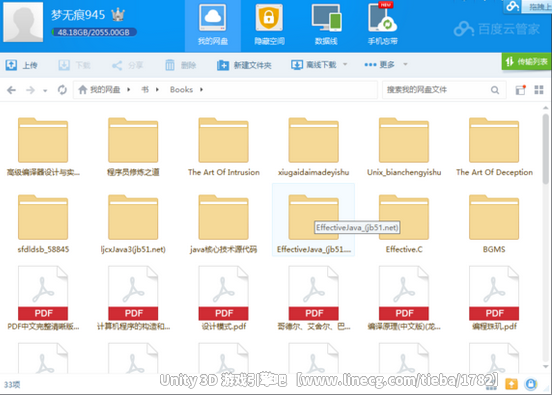
Task: Select the 编译原理(中文版)(龙... PDF
Action: 404,298
